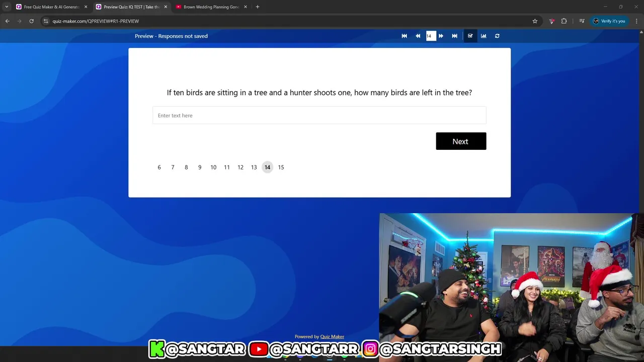Close the Preview Quiz: IQ TEST tab
Screen dimensions: 644x362
tap(166, 7)
